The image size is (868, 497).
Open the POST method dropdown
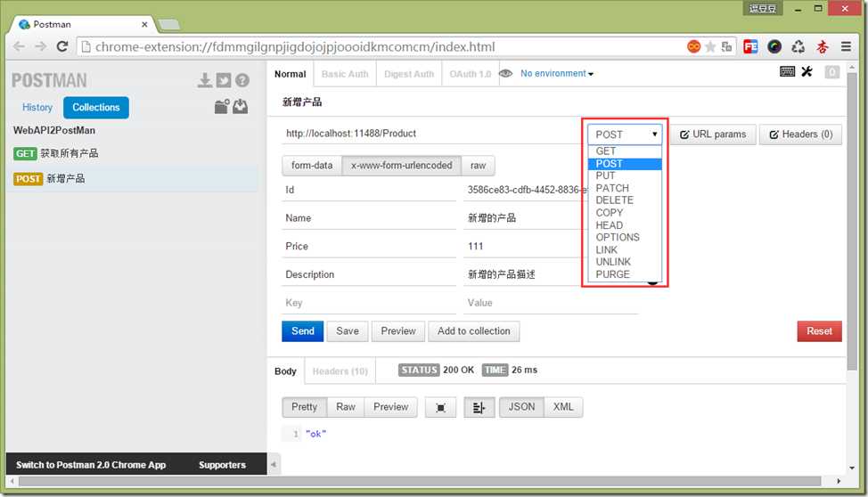pyautogui.click(x=625, y=134)
